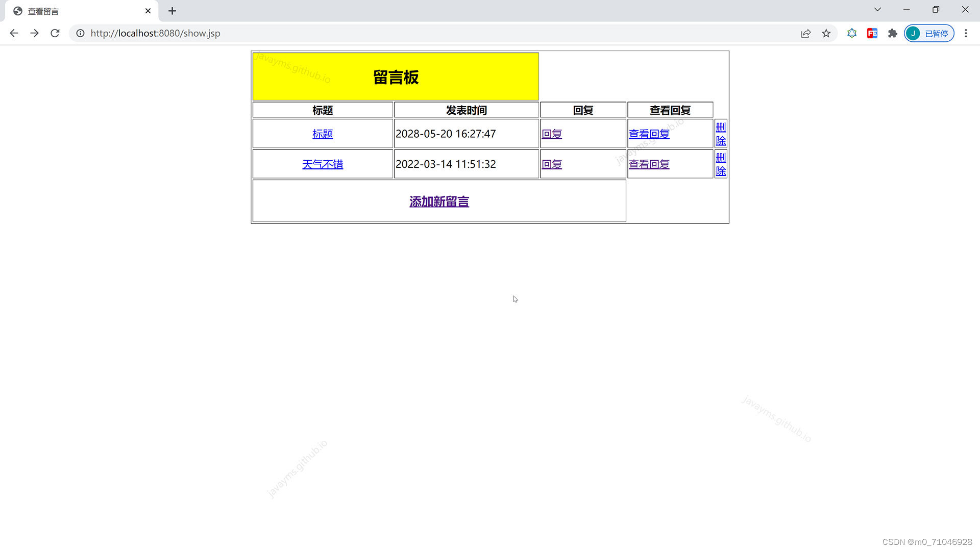Click the 回复 column header

pos(583,110)
